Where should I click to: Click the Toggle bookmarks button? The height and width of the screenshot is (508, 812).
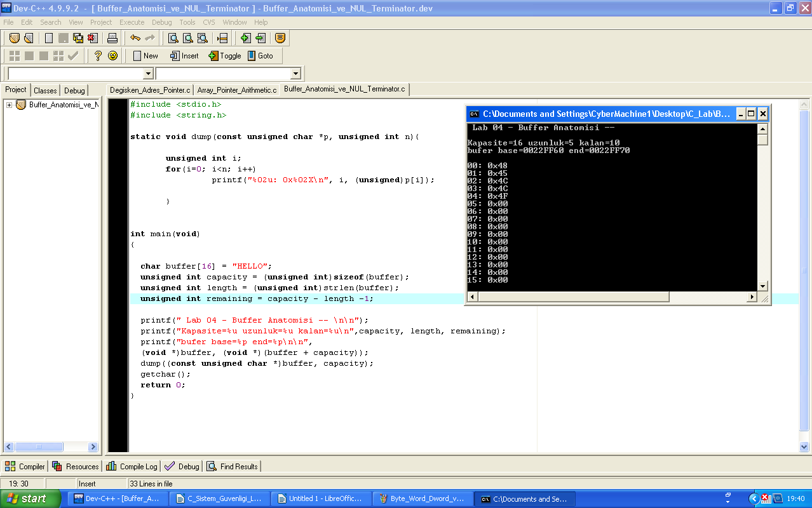(225, 56)
